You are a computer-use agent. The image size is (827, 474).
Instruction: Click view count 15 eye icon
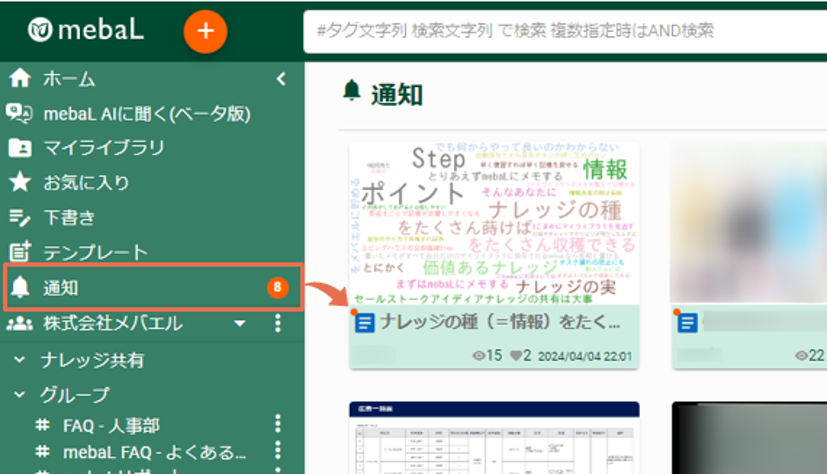(478, 356)
